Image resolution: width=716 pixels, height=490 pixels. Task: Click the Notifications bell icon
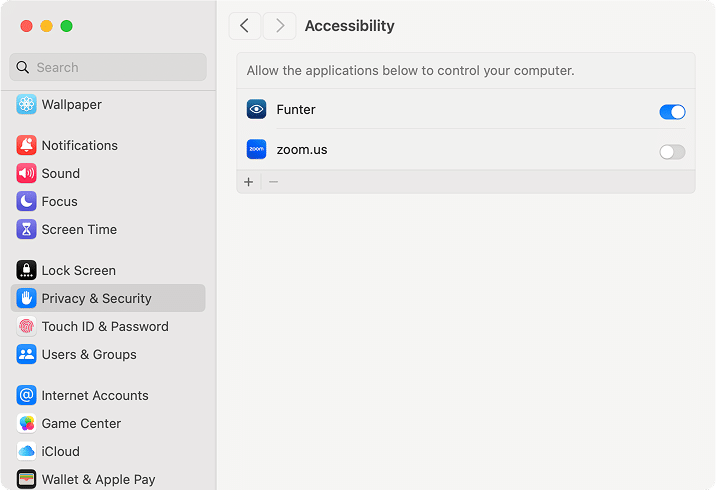tap(26, 145)
